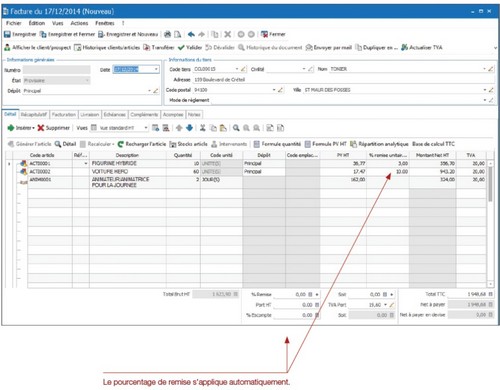
Task: Click Enregistrer et Fermer
Action: click(67, 34)
